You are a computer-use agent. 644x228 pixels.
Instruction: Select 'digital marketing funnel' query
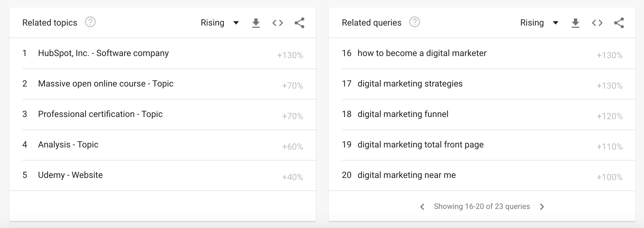coord(403,114)
